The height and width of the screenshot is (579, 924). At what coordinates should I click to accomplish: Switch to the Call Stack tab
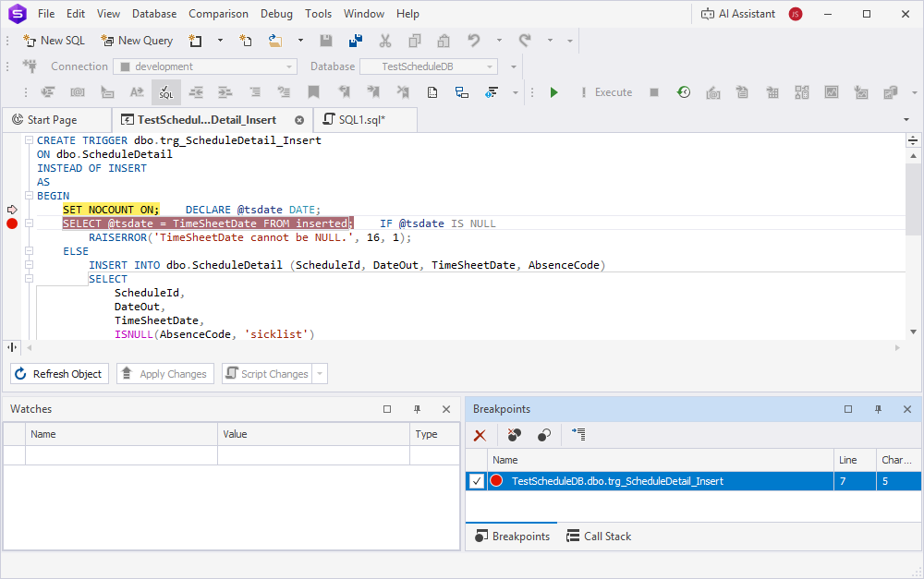click(x=598, y=537)
